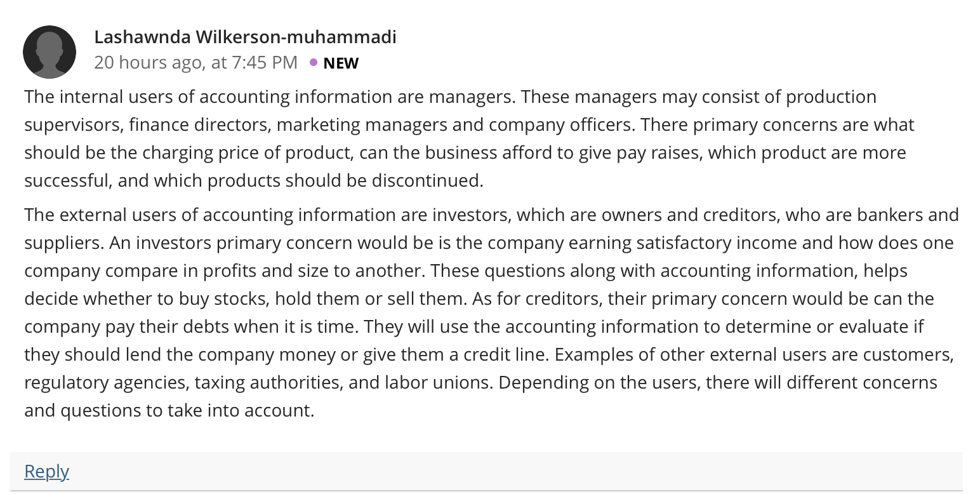Click the empty gray reply bar area

508,471
